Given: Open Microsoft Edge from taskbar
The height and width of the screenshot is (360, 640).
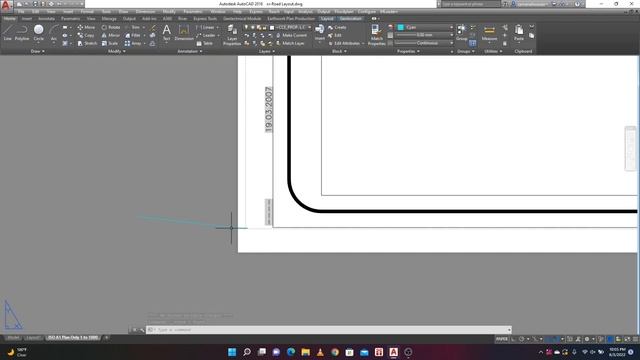Looking at the screenshot, I should click(291, 352).
